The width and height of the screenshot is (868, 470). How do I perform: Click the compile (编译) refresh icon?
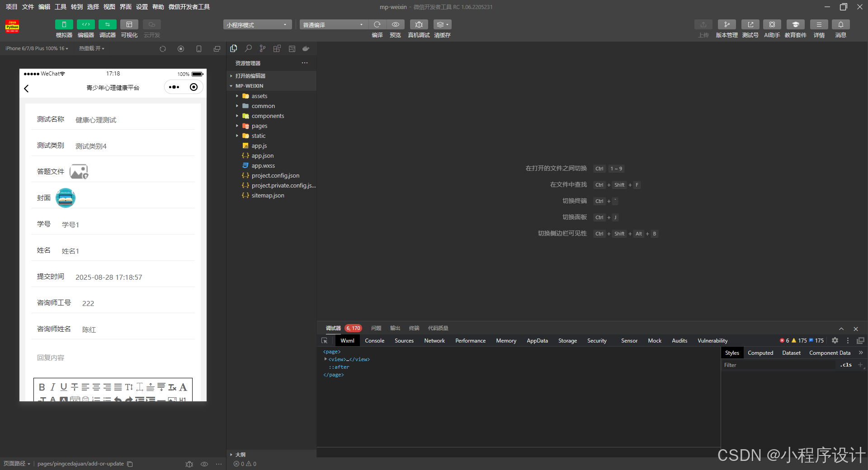377,24
